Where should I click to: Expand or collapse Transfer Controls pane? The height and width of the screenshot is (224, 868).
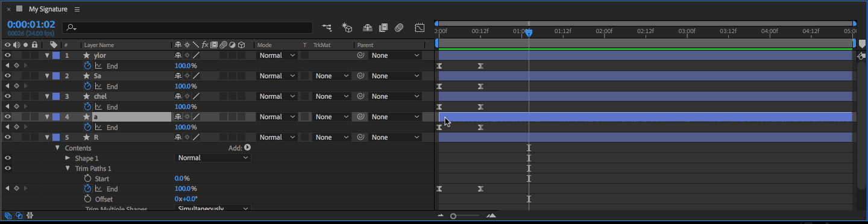(x=19, y=215)
